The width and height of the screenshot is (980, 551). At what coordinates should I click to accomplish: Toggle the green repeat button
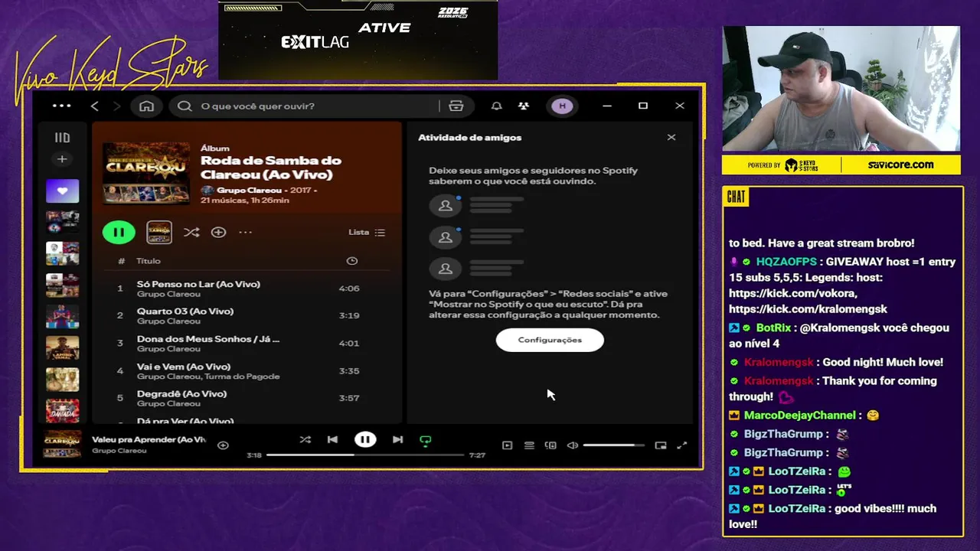pos(426,440)
